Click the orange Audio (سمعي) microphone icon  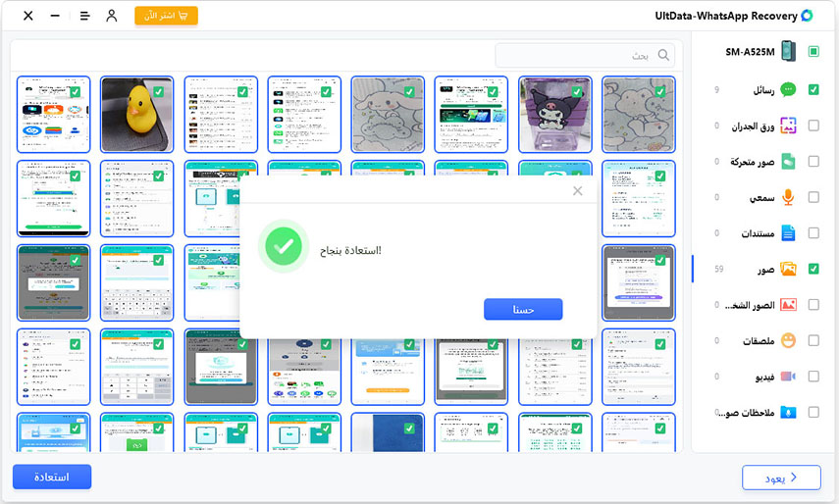pos(787,197)
